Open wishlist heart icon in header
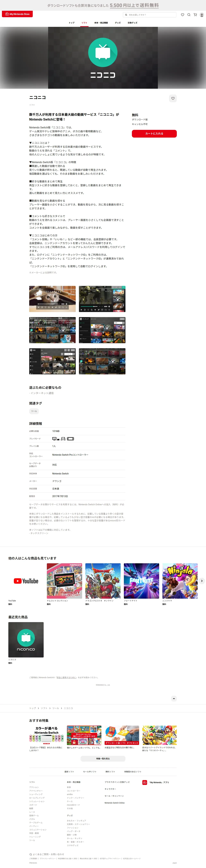The width and height of the screenshot is (206, 868). (182, 15)
